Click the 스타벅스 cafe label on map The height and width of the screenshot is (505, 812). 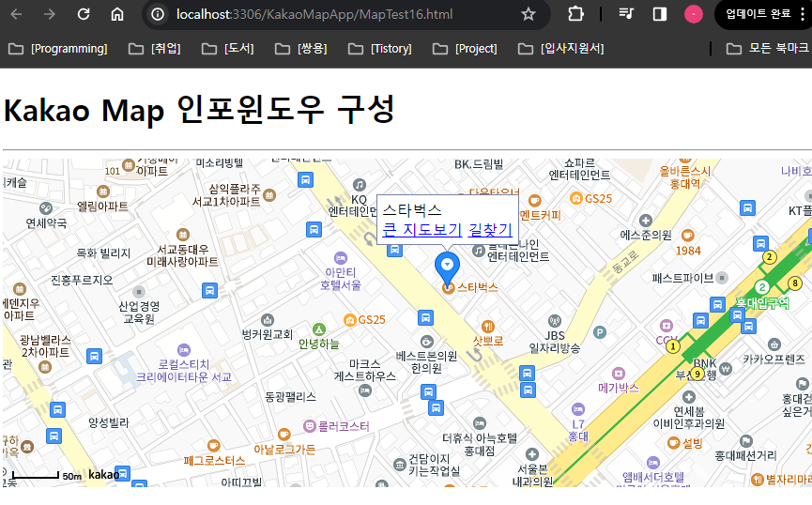pyautogui.click(x=477, y=287)
